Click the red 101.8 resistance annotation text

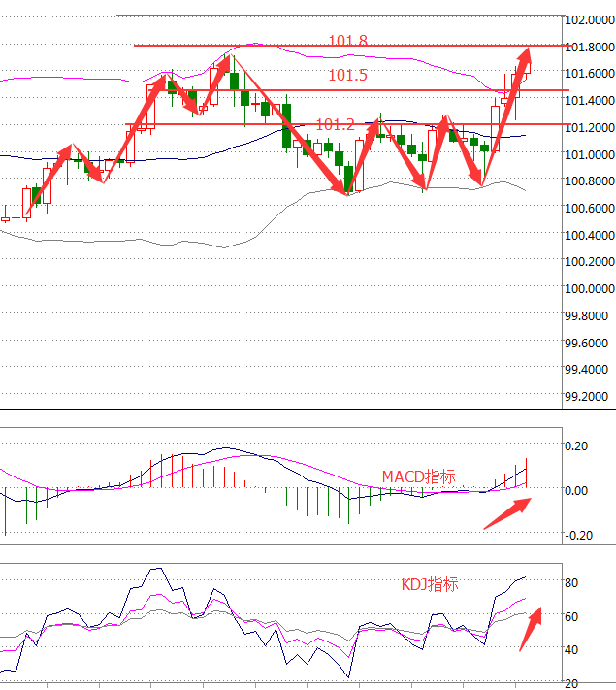347,40
